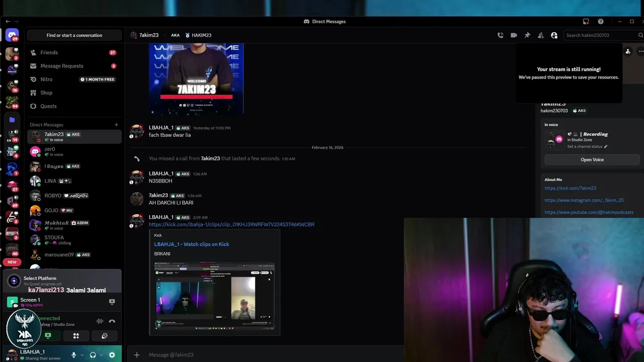Open Discord home Direct Messages icon
The image size is (644, 362).
coord(12,35)
